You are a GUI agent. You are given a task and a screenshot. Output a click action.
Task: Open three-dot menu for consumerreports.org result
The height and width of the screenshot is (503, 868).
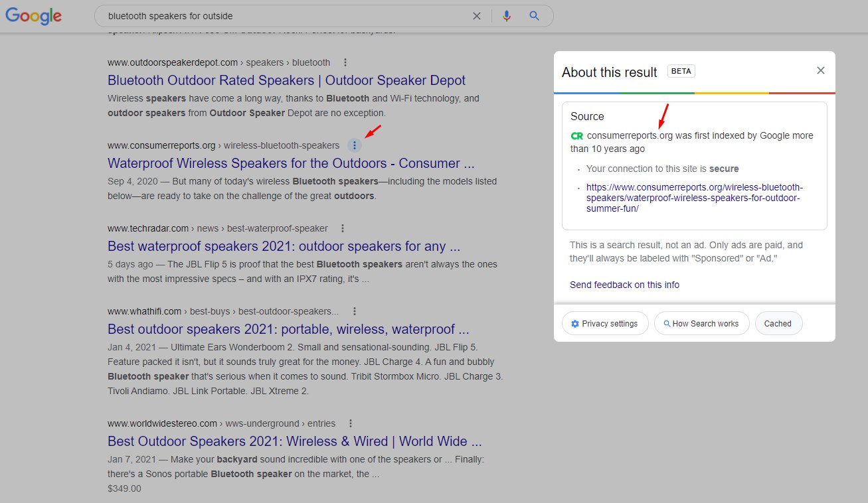coord(355,145)
